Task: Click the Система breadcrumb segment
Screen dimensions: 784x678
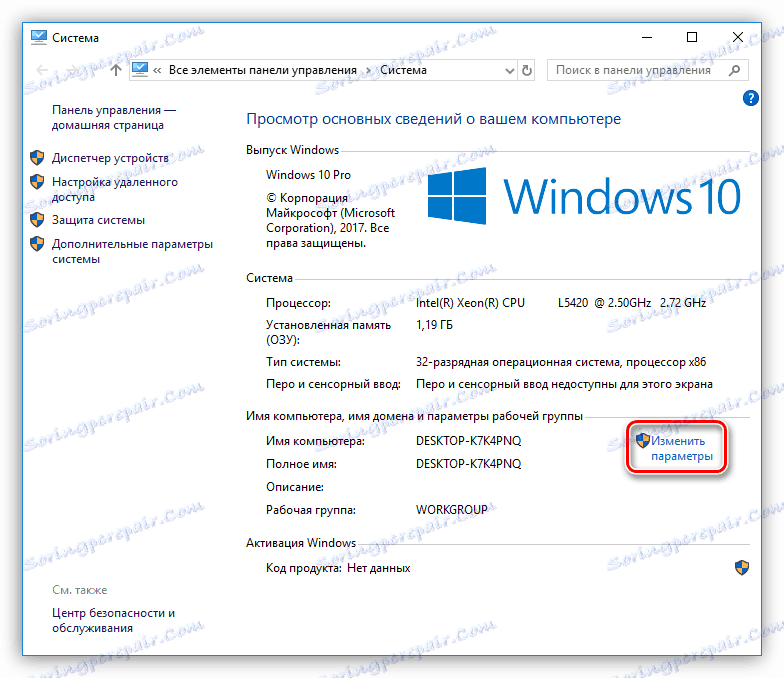Action: tap(403, 70)
